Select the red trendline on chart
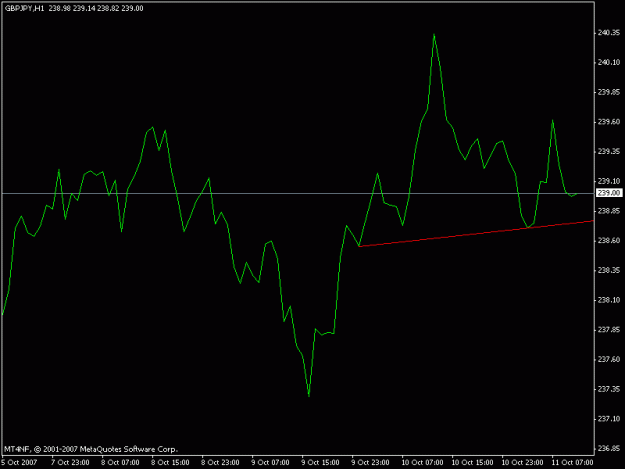This screenshot has height=469, width=625. pyautogui.click(x=476, y=234)
